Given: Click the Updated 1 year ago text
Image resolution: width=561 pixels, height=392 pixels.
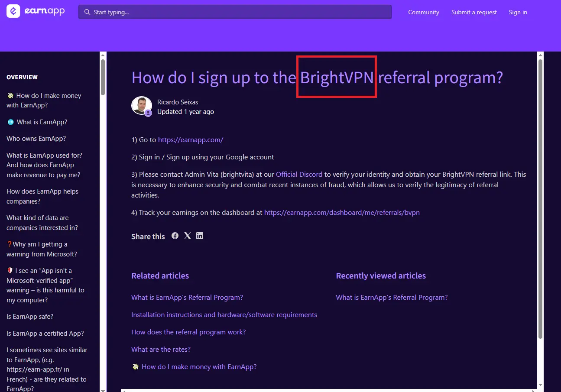Looking at the screenshot, I should [185, 112].
